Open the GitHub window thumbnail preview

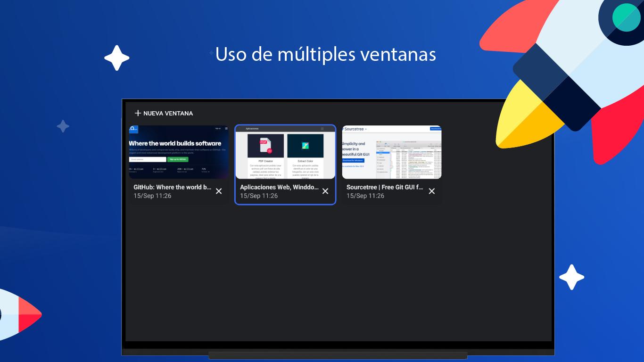(179, 152)
